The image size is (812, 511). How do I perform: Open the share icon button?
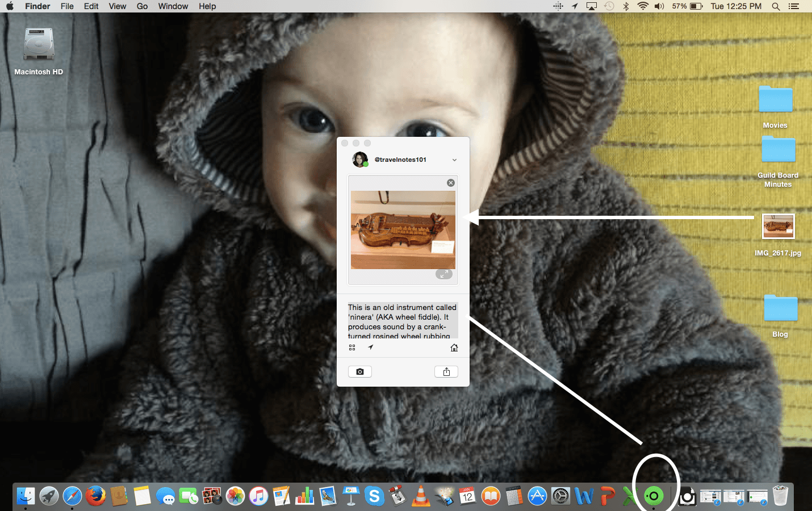click(446, 371)
